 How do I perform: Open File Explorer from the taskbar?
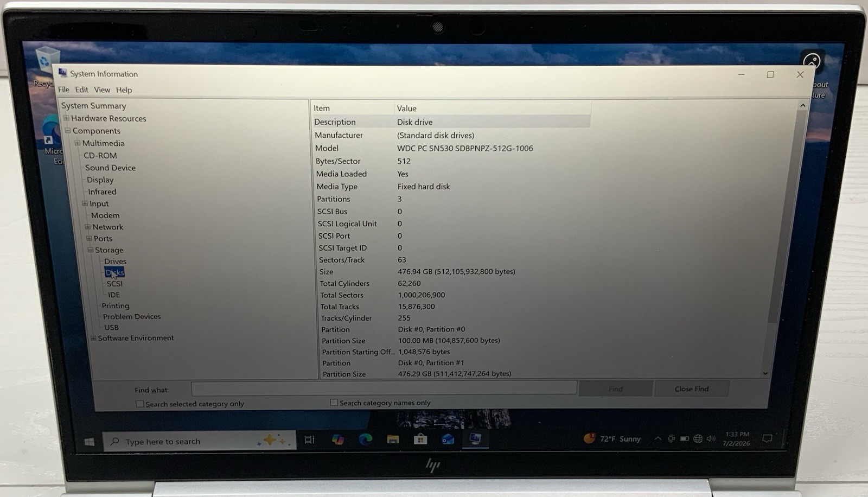[393, 439]
